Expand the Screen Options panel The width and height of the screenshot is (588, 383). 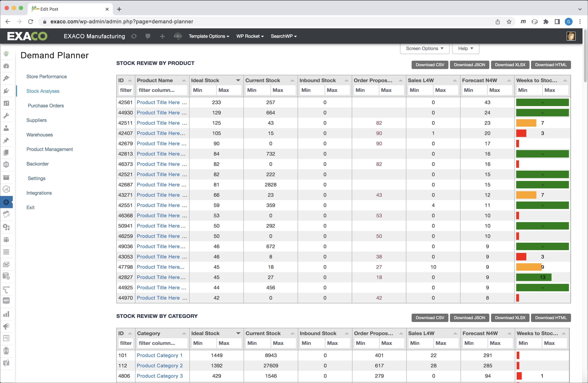pos(424,48)
